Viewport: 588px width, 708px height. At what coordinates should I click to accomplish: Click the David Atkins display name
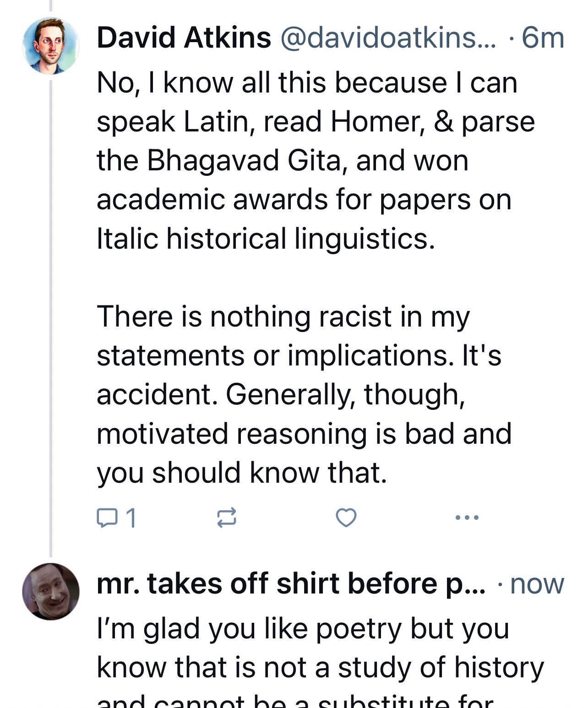pyautogui.click(x=184, y=38)
